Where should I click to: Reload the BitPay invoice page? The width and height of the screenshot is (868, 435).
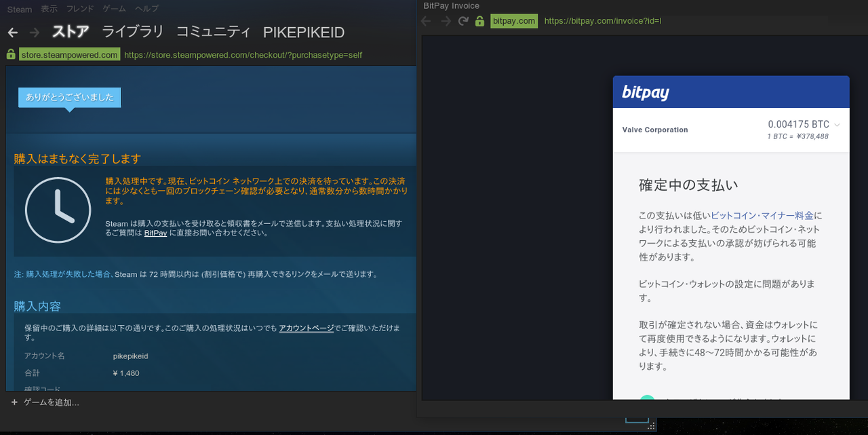(x=464, y=21)
